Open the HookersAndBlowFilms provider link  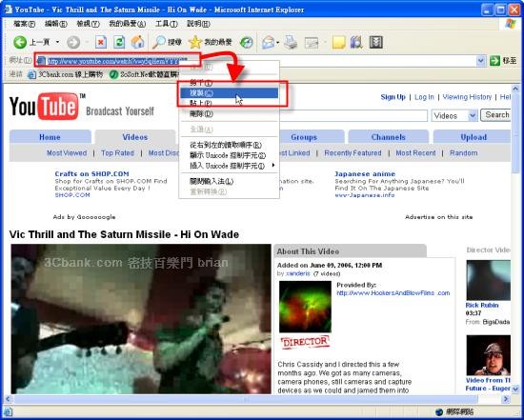point(393,293)
